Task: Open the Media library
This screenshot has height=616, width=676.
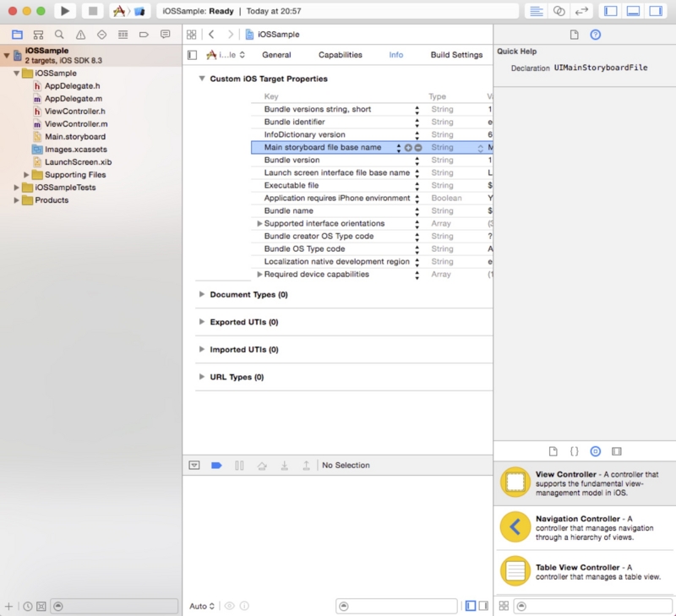Action: pos(617,451)
